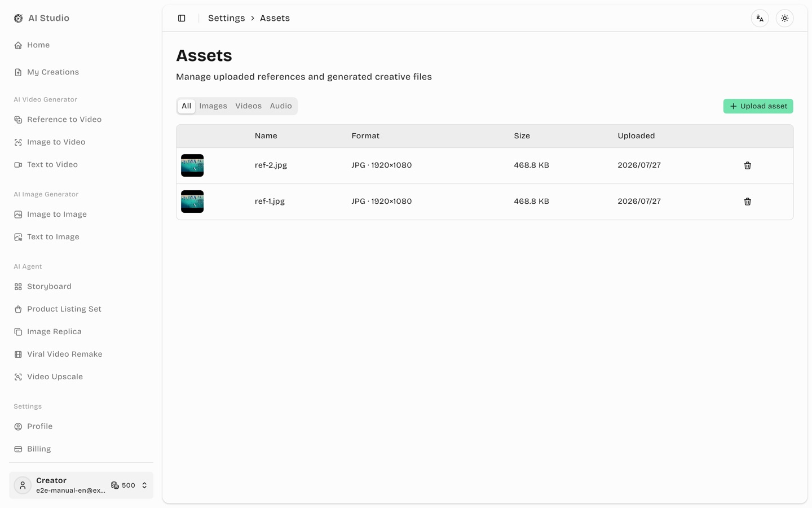The image size is (812, 508).
Task: Click the upload date of ref-2.jpg
Action: 639,165
